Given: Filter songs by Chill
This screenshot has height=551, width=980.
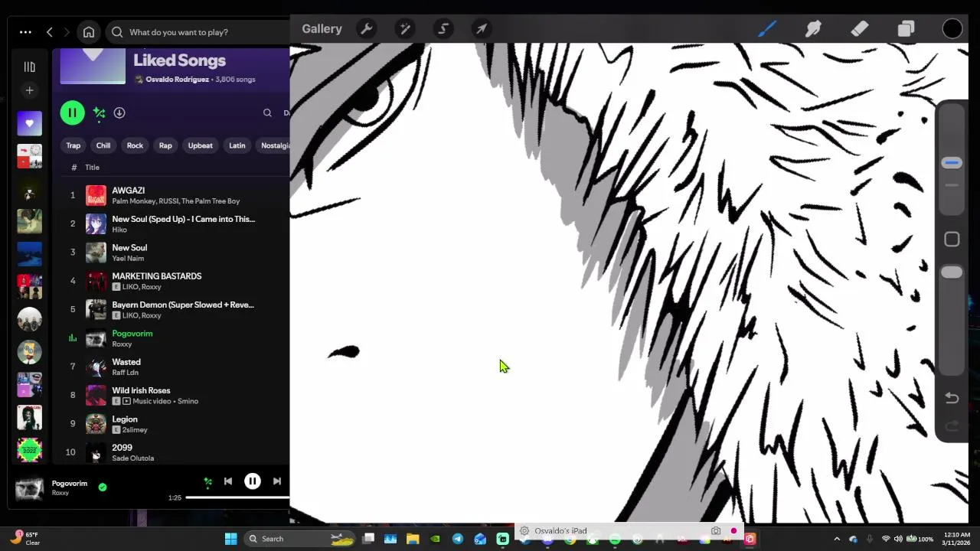Looking at the screenshot, I should tap(103, 145).
